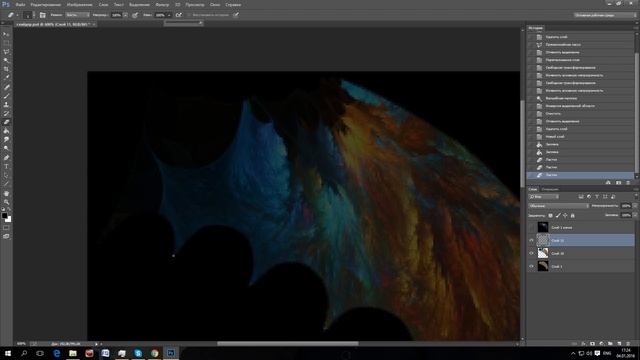Open the opacity slider arrow in options bar
Image resolution: width=640 pixels, height=360 pixels.
coord(125,15)
